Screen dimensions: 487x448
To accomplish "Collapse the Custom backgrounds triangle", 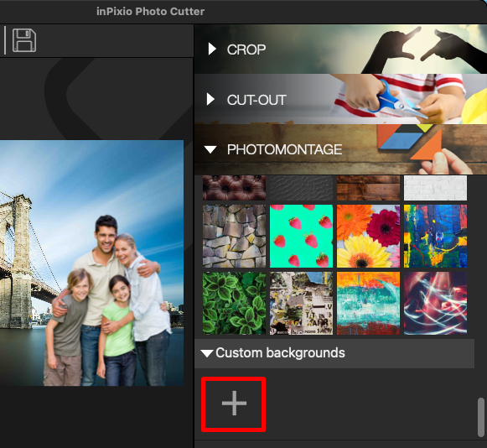I will [x=206, y=353].
